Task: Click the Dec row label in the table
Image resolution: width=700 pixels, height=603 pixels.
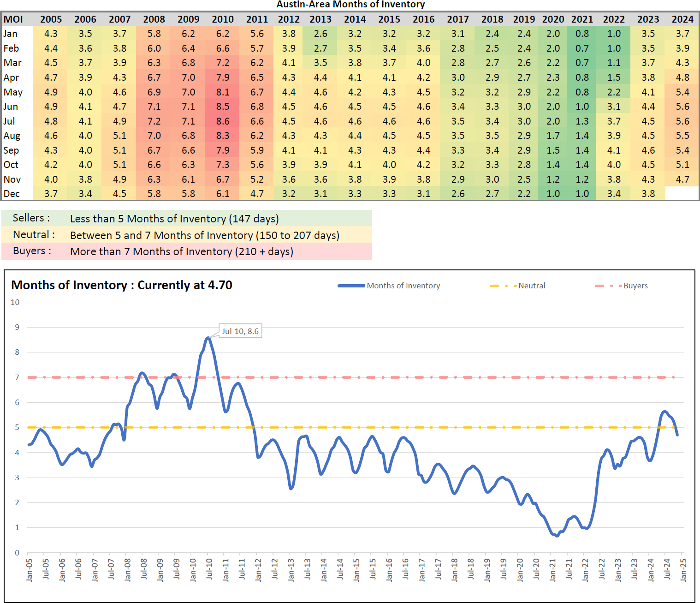Action: (x=12, y=194)
